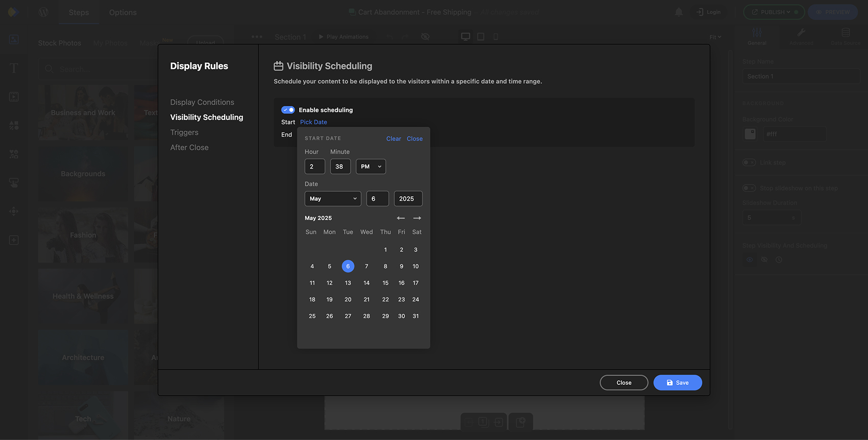This screenshot has height=440, width=868.
Task: Open the Business and Work category thumbnail
Action: (83, 112)
